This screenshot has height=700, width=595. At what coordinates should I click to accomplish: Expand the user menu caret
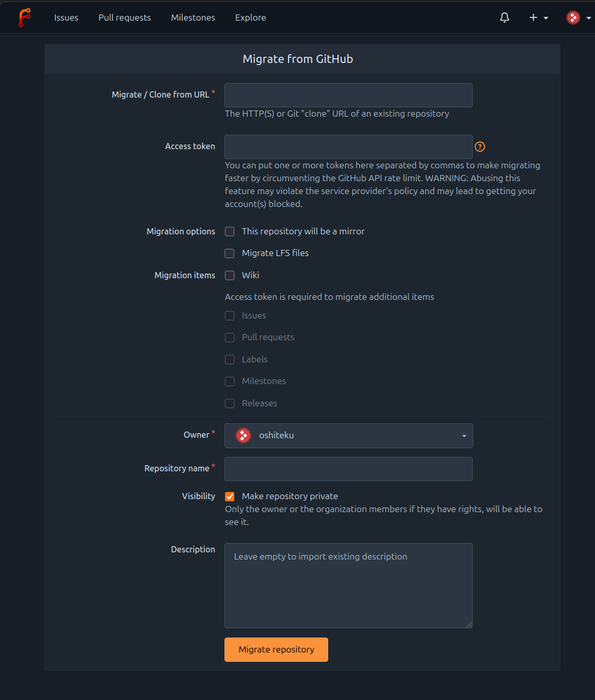pos(589,18)
